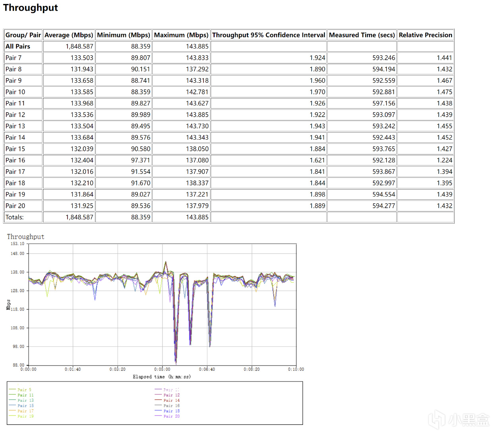504x440 pixels.
Task: Select the Minimum (Mbps) column header
Action: [124, 35]
